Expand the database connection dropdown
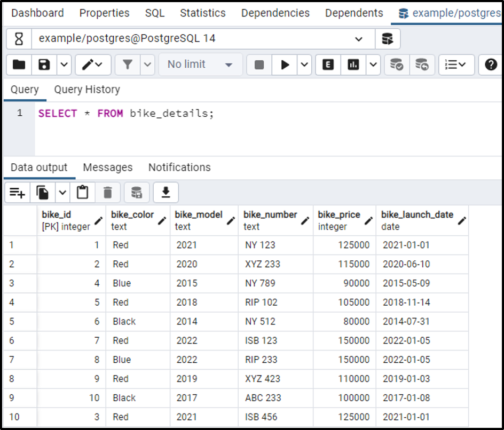 [x=358, y=39]
